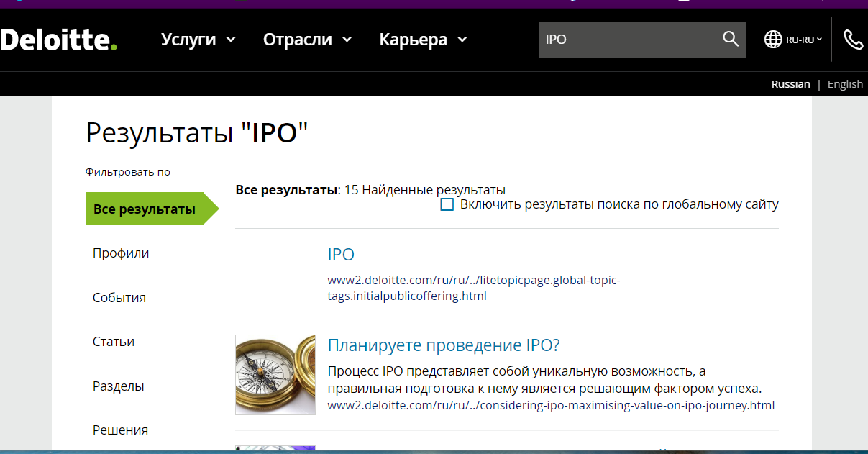Open the IPO result title link
Screen dimensions: 868x454
(x=341, y=255)
